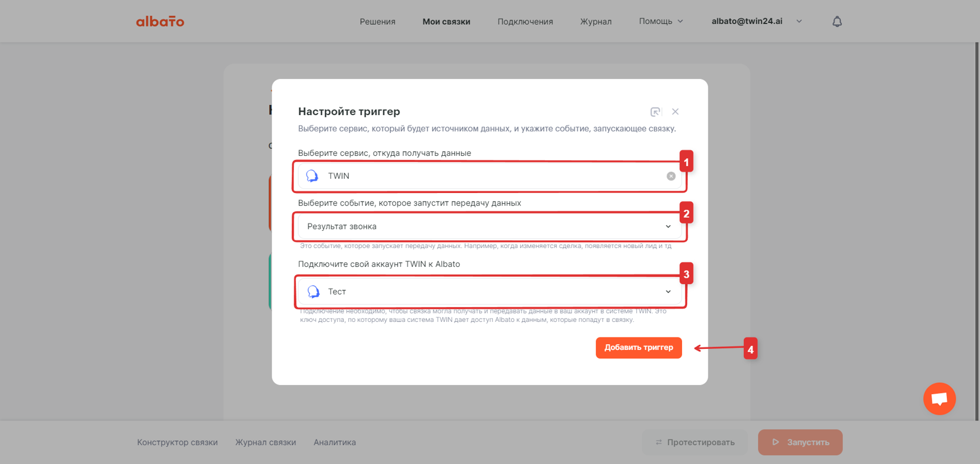Click the Добавить триггер button
Viewport: 980px width, 464px height.
pyautogui.click(x=638, y=348)
